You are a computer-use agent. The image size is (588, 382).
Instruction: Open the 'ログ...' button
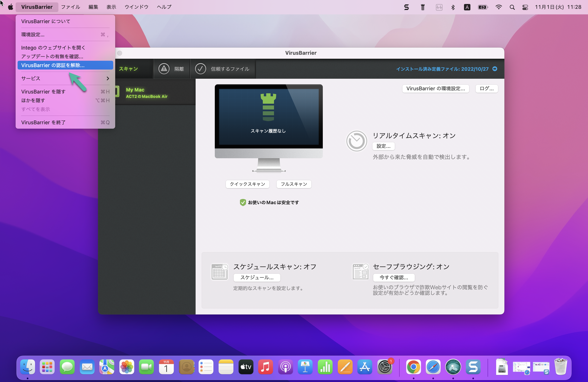click(x=486, y=89)
